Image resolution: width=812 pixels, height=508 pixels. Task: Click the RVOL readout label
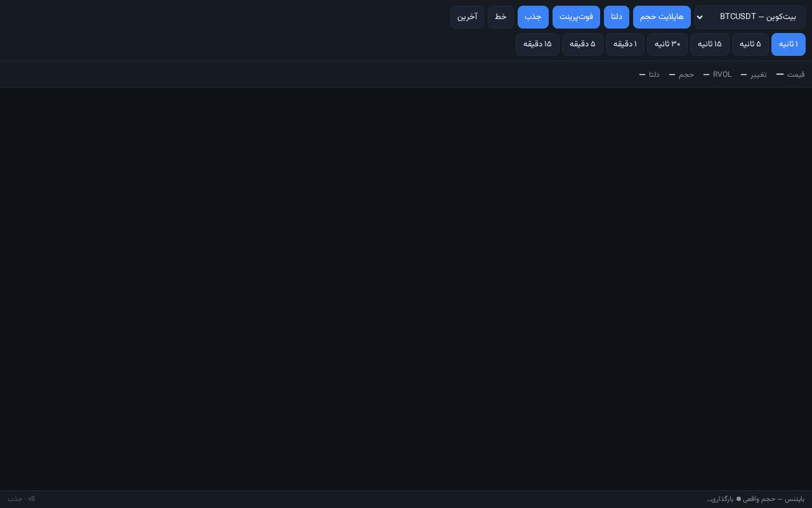coord(722,75)
